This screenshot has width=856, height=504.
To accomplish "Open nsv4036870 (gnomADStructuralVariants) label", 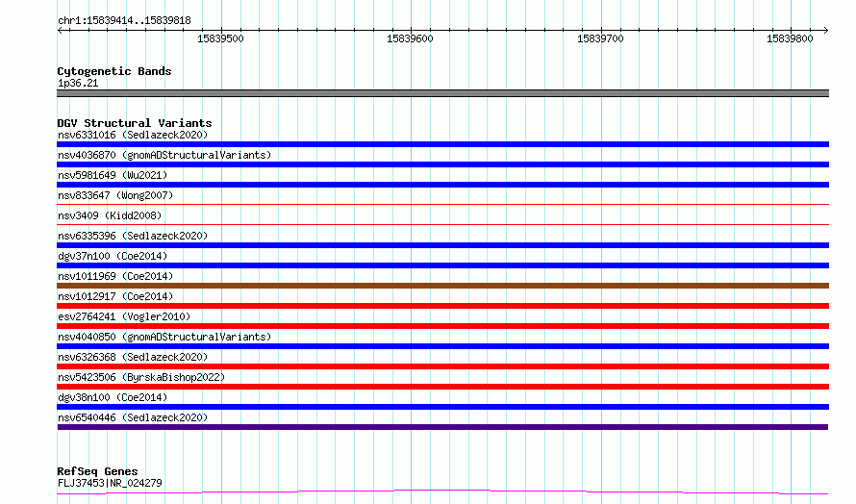I will click(x=164, y=155).
